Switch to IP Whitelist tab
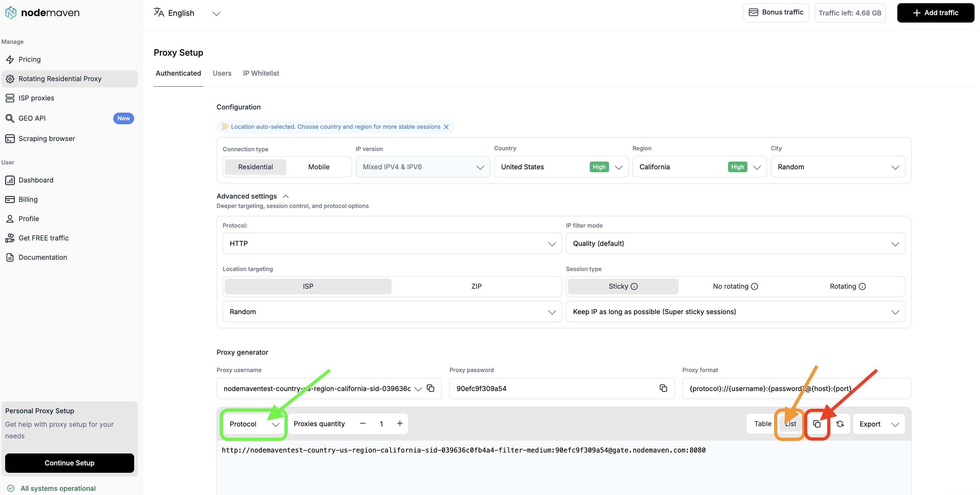 (x=261, y=73)
